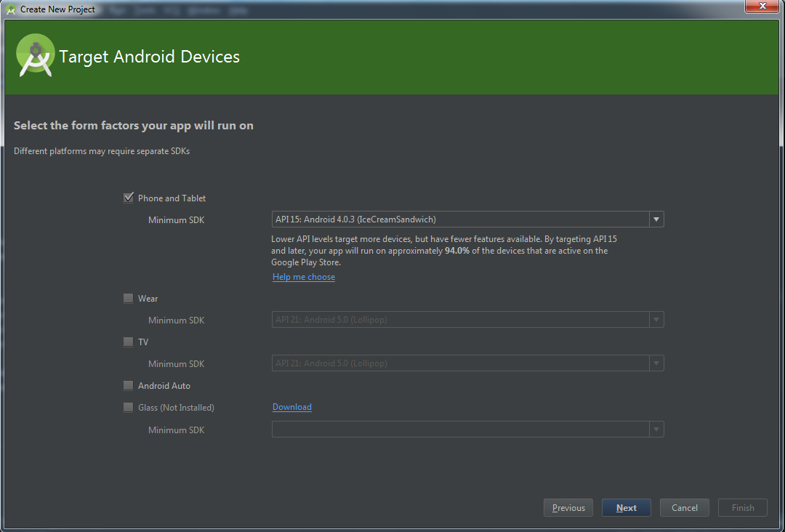Enable the Wear form factor checkbox
785x532 pixels.
click(128, 298)
